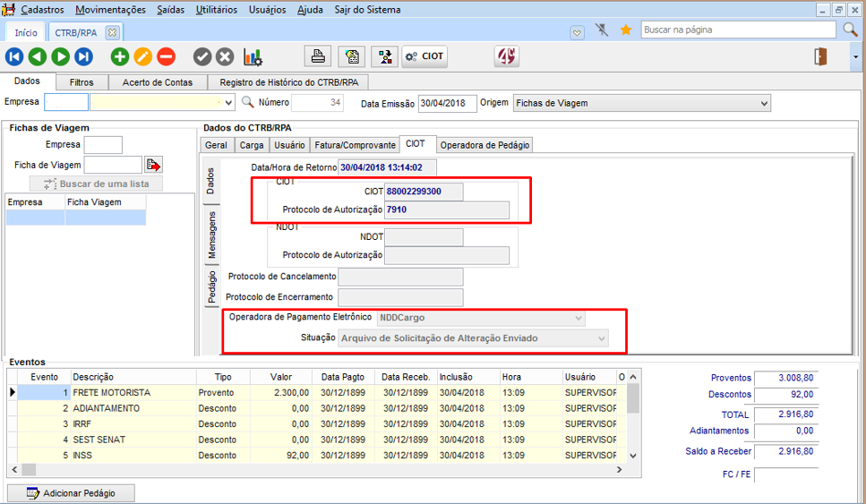
Task: Click the Buscar na página search field
Action: click(x=739, y=30)
